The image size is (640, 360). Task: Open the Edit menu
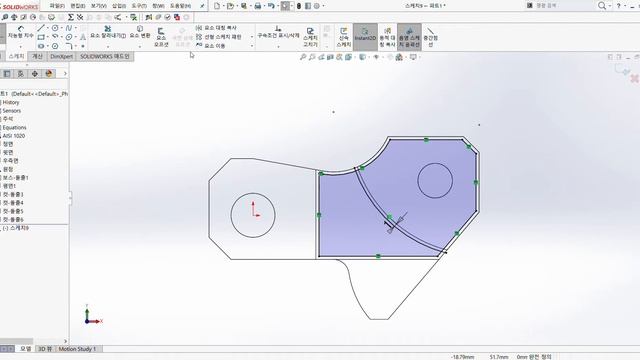tap(78, 6)
